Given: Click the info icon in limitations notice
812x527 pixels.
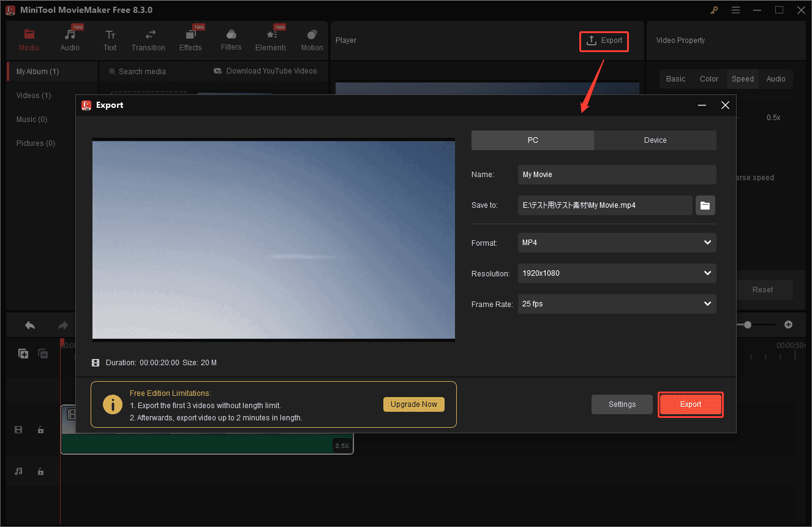Looking at the screenshot, I should 112,404.
